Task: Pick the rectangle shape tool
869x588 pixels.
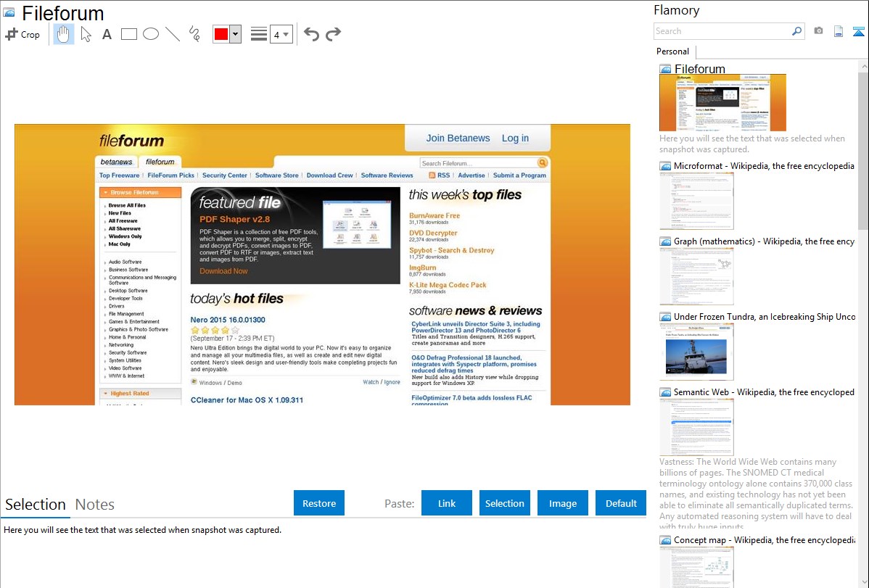Action: [128, 34]
